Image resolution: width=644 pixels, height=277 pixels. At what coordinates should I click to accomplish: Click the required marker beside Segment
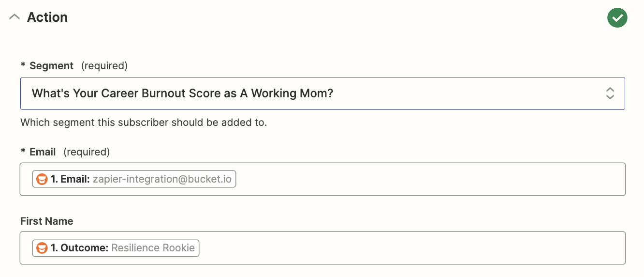click(x=104, y=66)
